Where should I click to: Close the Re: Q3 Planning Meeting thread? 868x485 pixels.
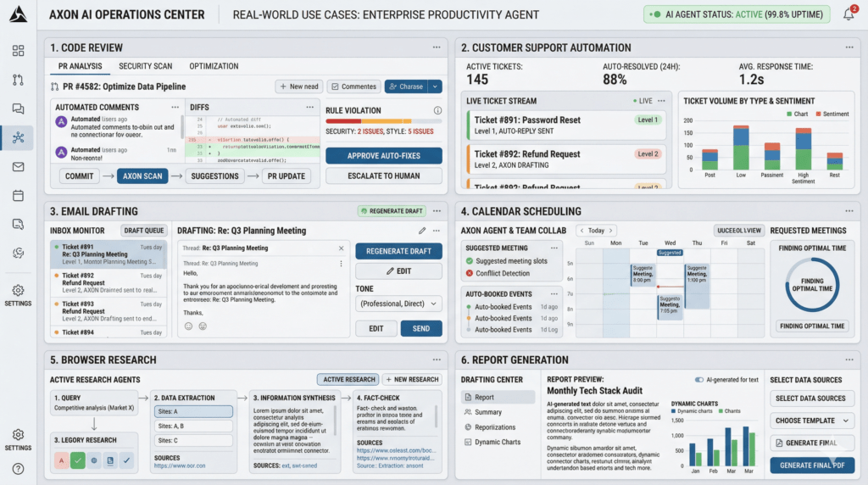[341, 248]
